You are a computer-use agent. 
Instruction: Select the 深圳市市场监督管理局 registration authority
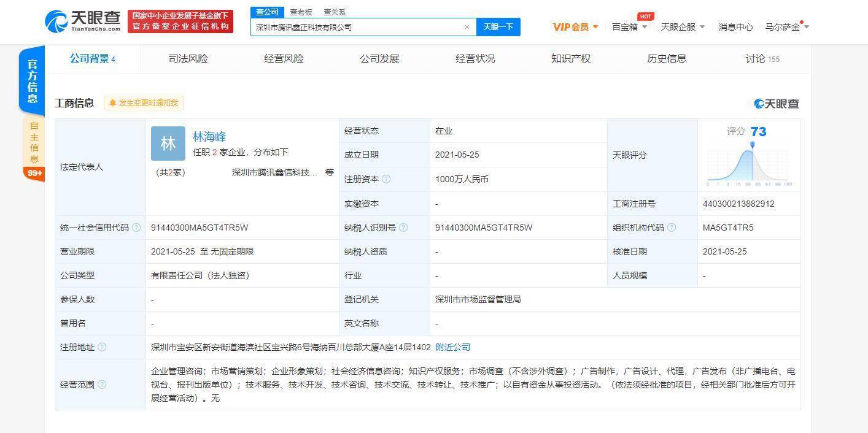tap(478, 299)
